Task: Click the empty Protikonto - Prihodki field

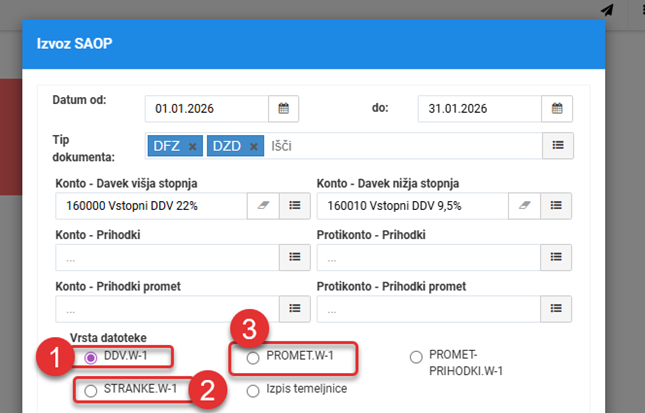Action: click(x=429, y=257)
